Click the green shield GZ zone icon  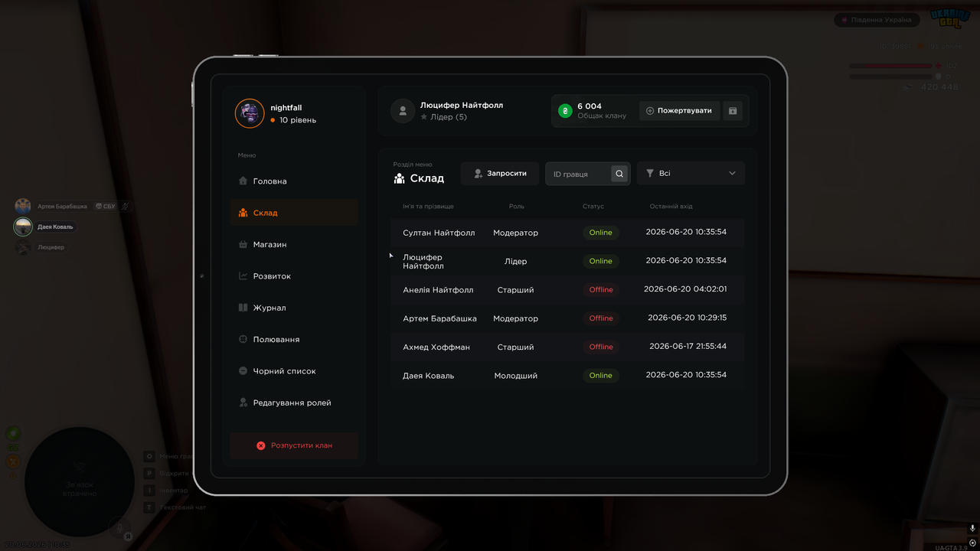pos(14,434)
